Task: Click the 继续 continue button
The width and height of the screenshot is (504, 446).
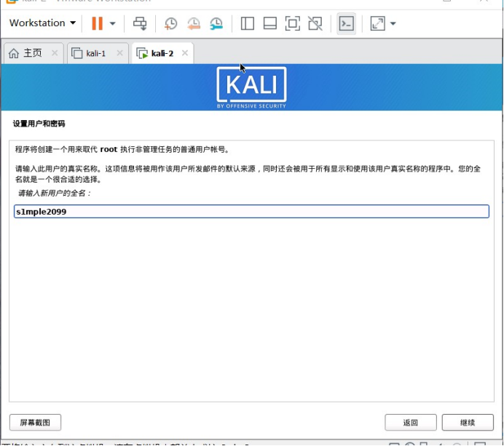Action: 468,422
